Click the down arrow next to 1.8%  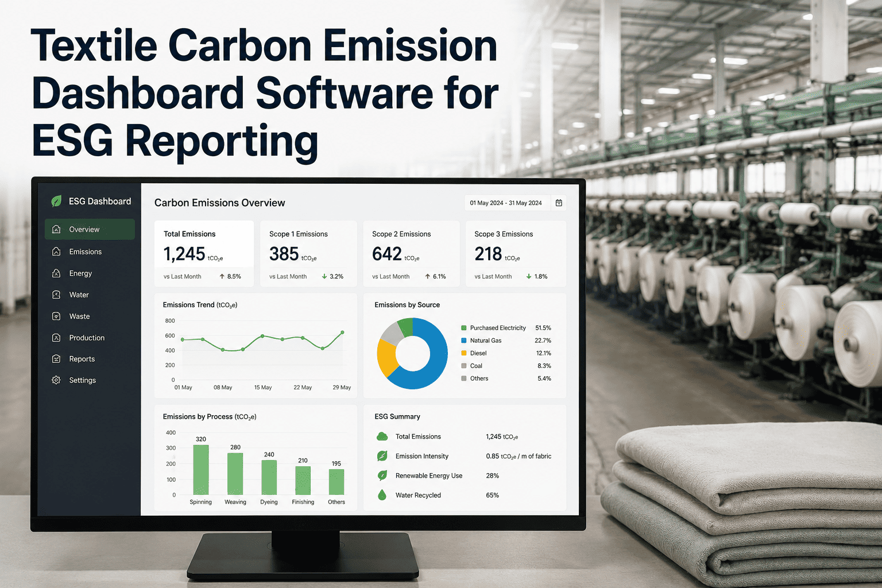529,276
